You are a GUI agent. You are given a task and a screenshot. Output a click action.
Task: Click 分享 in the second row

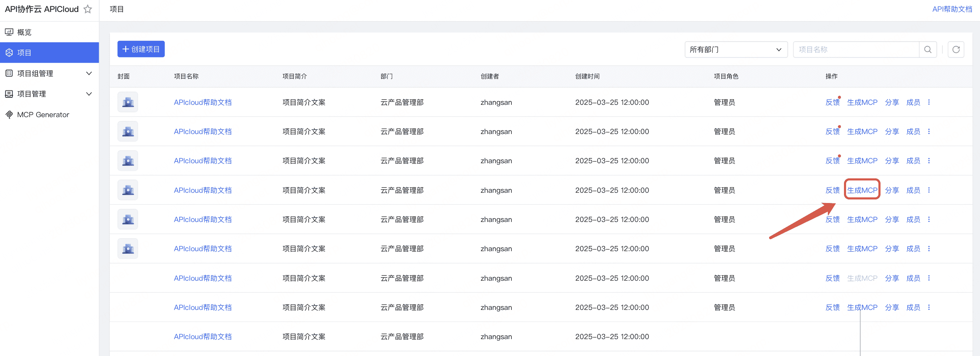pyautogui.click(x=892, y=131)
